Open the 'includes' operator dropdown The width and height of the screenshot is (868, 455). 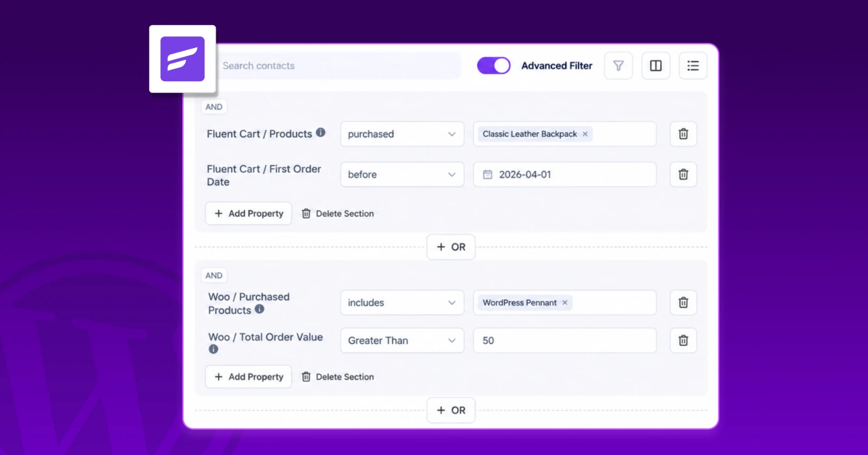[402, 302]
